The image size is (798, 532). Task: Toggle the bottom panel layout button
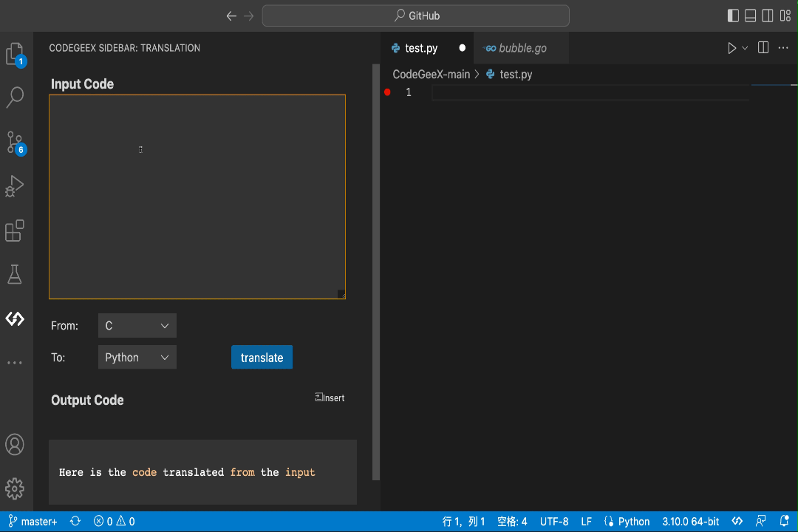[750, 16]
